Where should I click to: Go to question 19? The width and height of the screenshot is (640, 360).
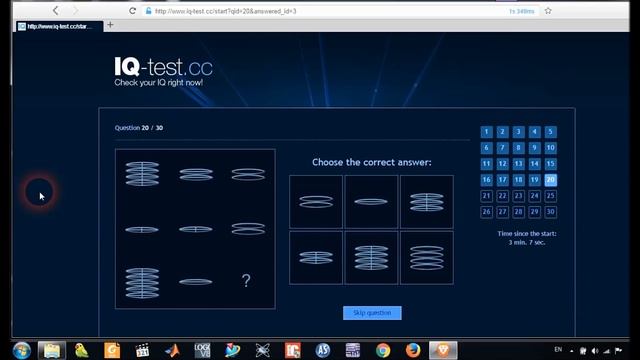pyautogui.click(x=534, y=180)
